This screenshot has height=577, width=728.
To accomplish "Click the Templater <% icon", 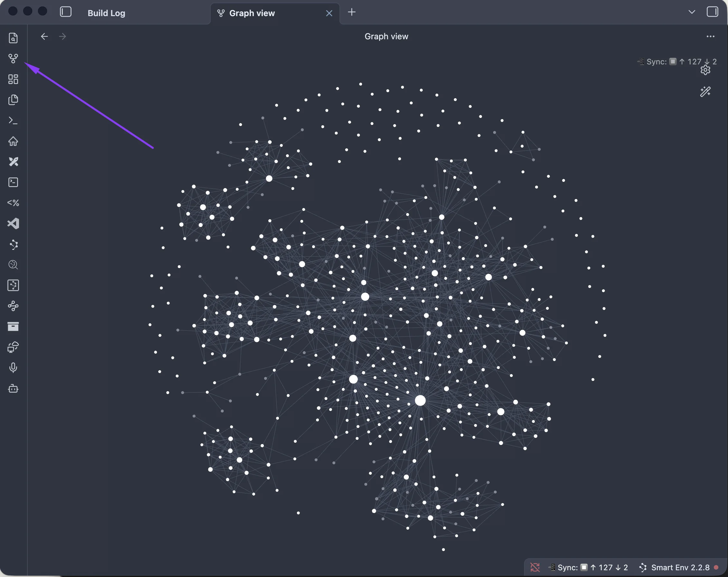I will pos(13,203).
